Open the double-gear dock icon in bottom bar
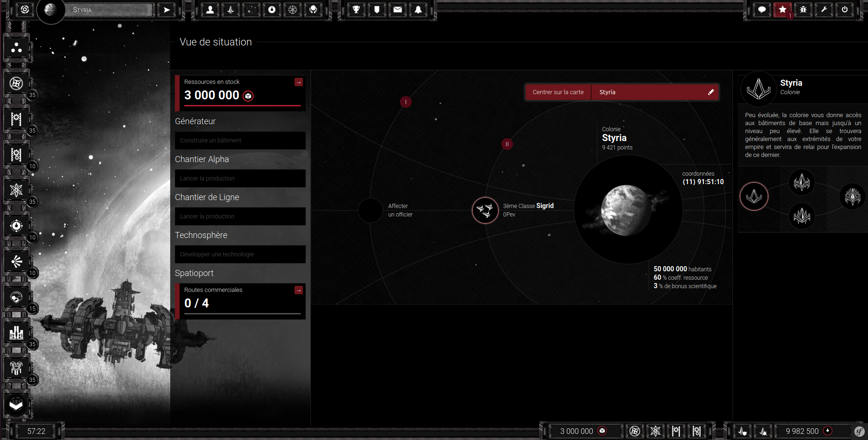 (696, 431)
